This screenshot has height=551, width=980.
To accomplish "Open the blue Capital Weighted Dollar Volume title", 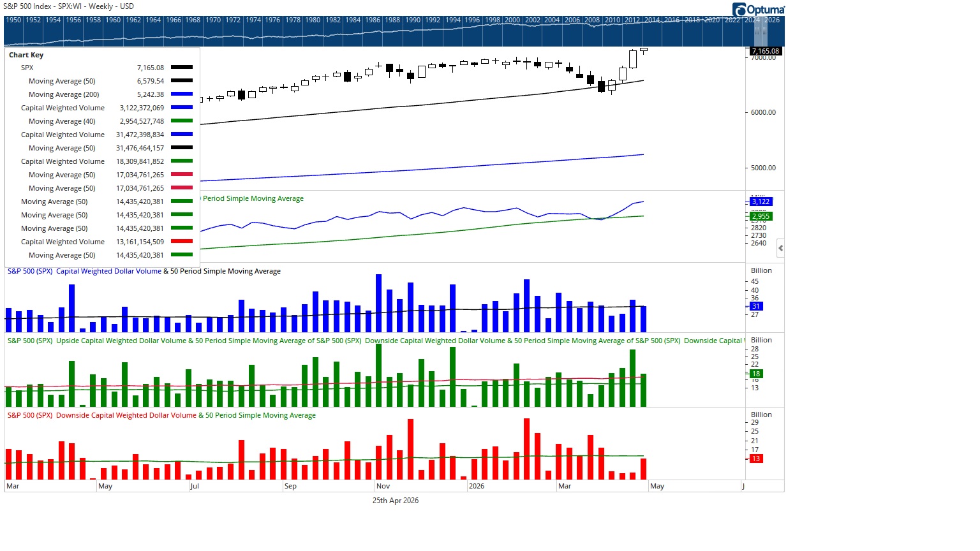I will pos(108,271).
